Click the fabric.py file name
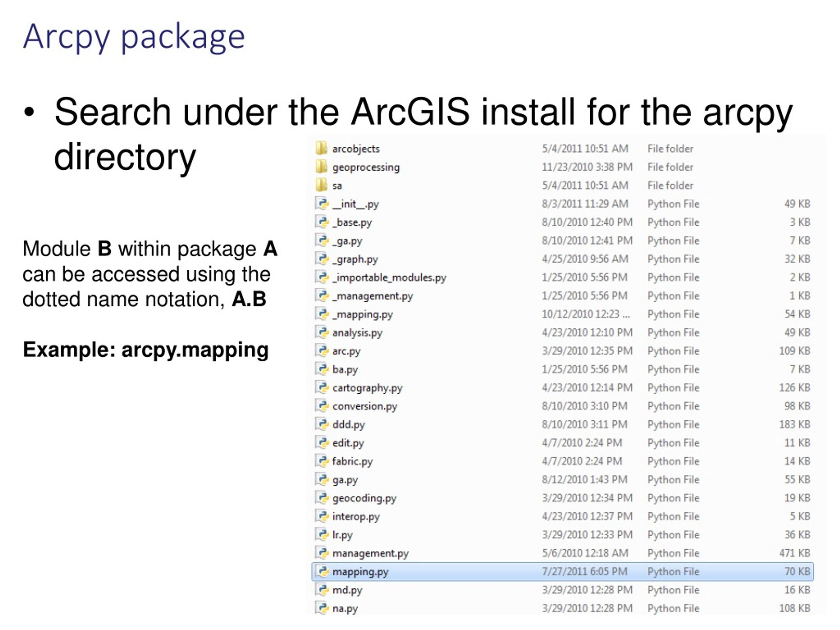This screenshot has width=840, height=630. [x=352, y=461]
